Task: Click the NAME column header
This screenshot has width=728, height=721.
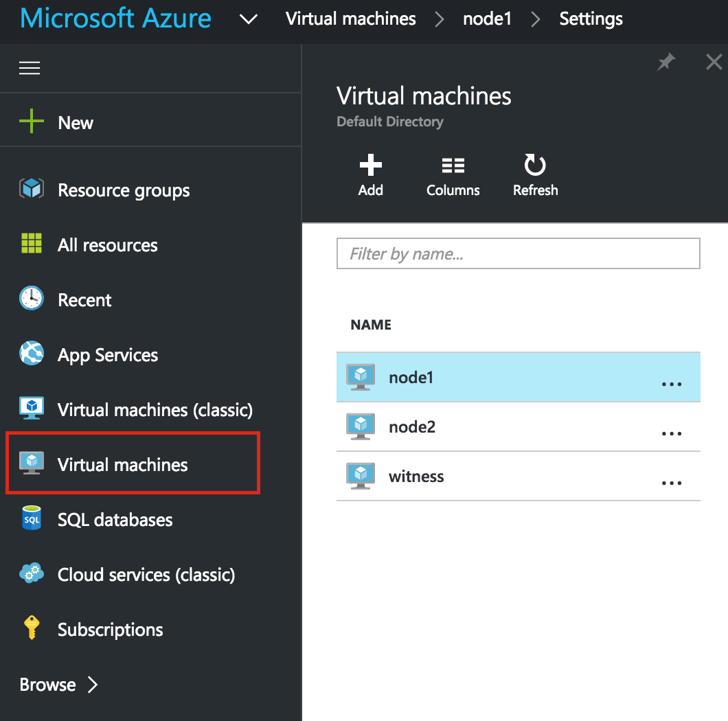Action: tap(370, 325)
